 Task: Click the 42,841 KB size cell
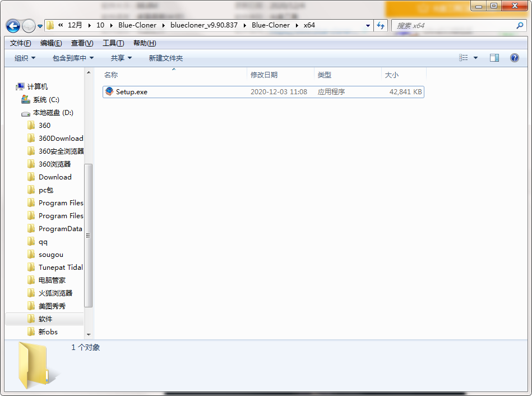click(x=405, y=91)
